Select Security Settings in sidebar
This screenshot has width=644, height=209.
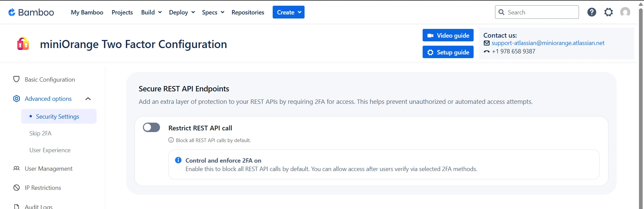[x=59, y=116]
